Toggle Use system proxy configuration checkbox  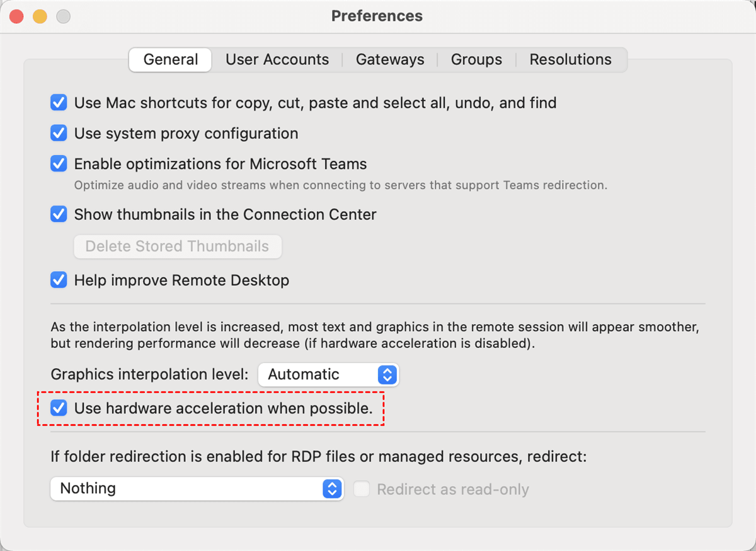pos(59,134)
